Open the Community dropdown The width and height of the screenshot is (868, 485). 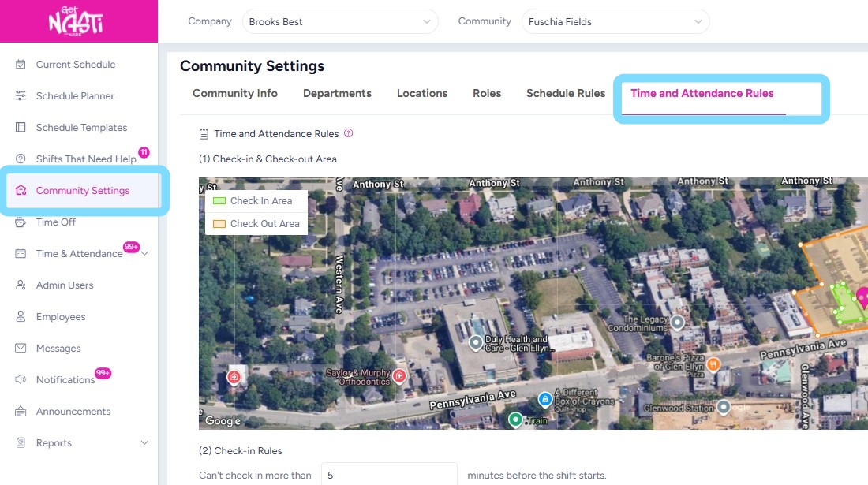pos(615,21)
